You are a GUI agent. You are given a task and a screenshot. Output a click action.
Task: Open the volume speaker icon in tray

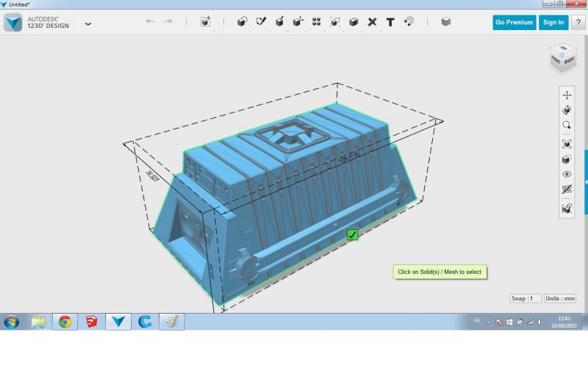(540, 322)
